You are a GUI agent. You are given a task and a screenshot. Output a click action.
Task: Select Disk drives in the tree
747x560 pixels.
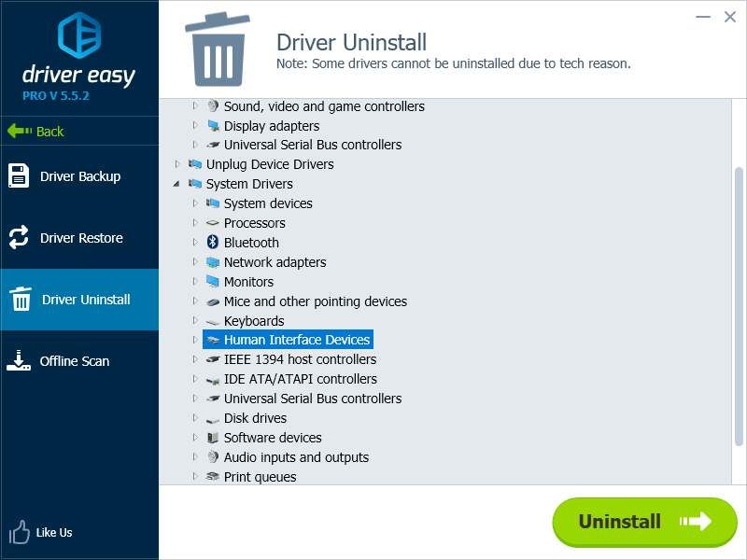(255, 418)
